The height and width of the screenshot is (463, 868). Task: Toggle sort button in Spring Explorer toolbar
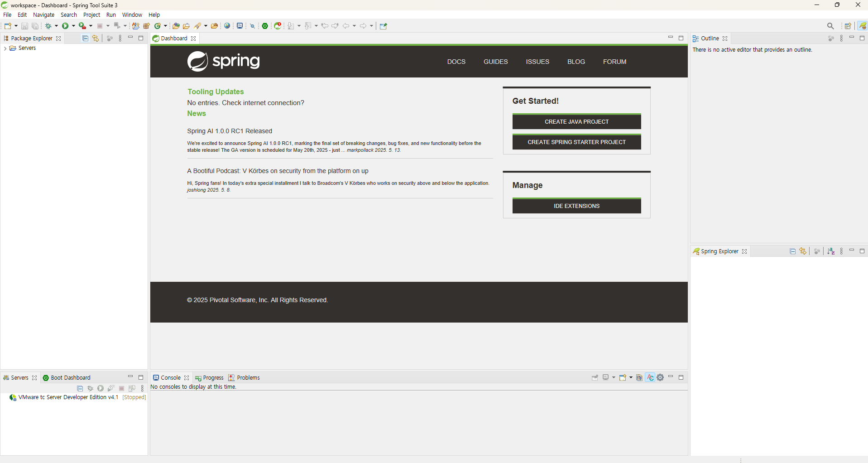831,251
